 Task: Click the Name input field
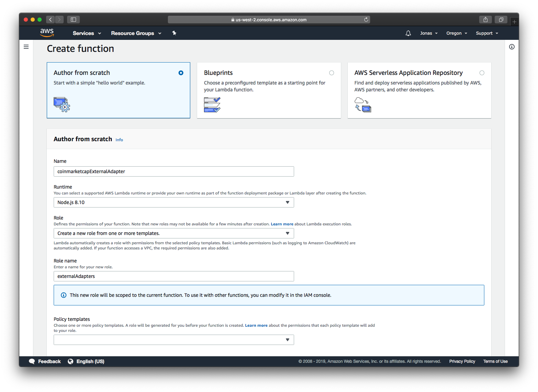174,171
